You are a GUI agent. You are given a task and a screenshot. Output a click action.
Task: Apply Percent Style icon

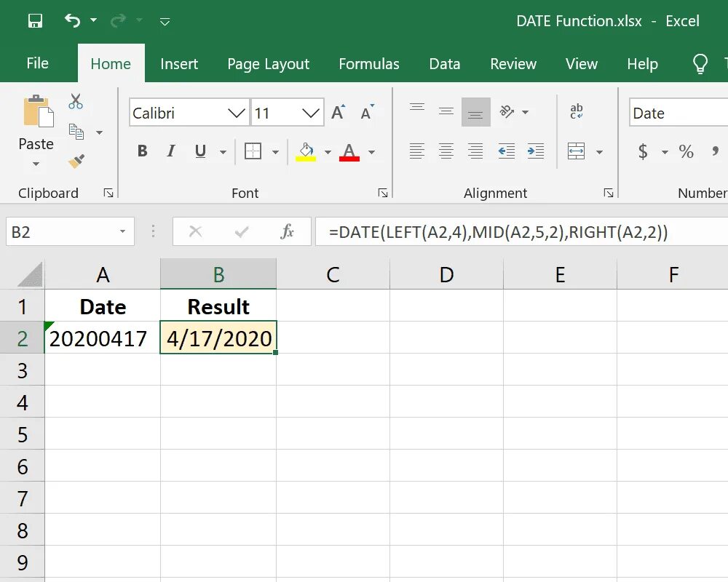pyautogui.click(x=687, y=151)
